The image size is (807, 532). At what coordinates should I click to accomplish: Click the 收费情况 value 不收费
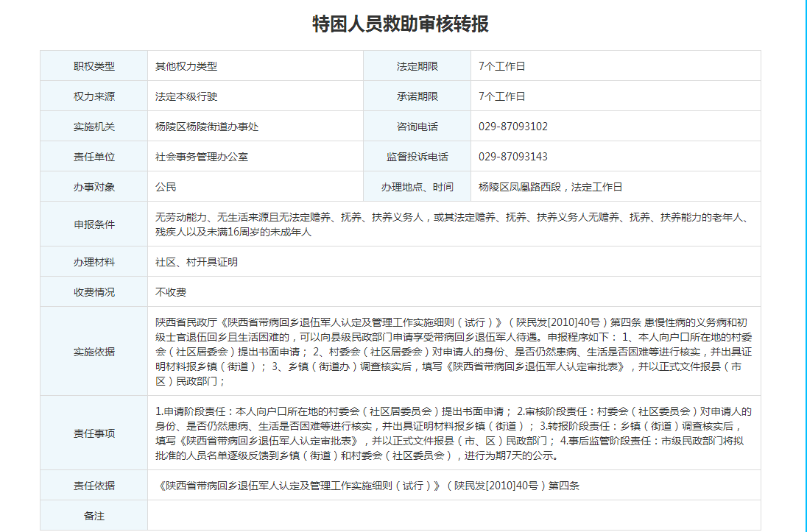(171, 292)
